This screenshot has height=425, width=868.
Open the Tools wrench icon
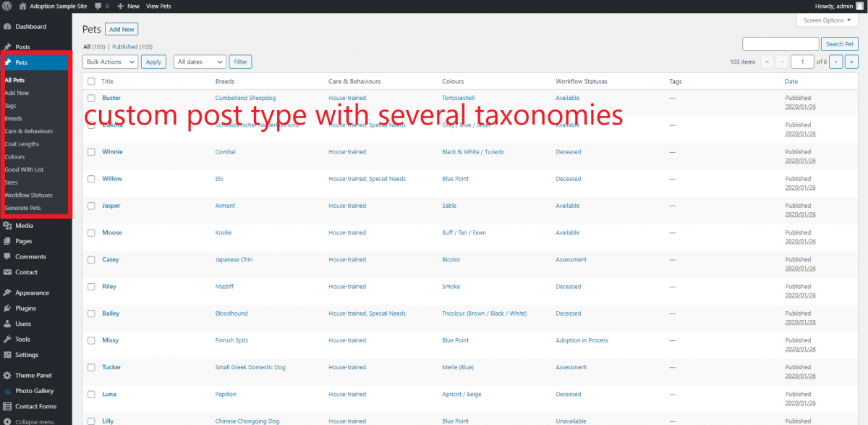click(7, 340)
